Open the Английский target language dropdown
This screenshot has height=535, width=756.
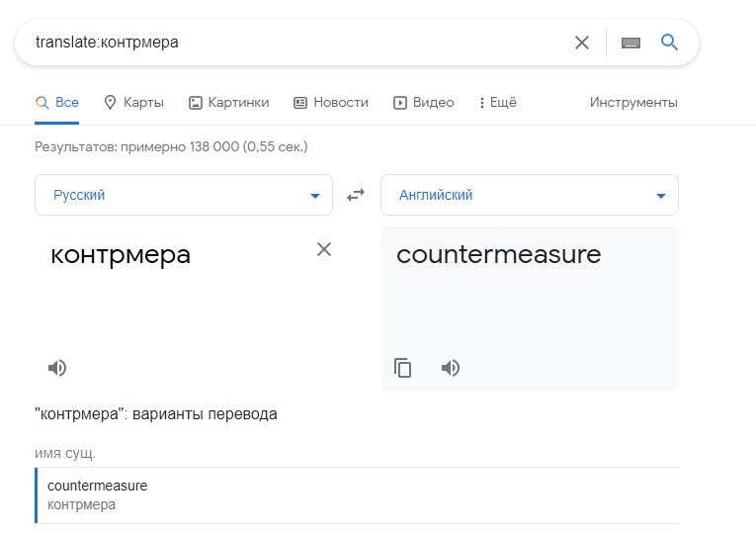tap(530, 195)
